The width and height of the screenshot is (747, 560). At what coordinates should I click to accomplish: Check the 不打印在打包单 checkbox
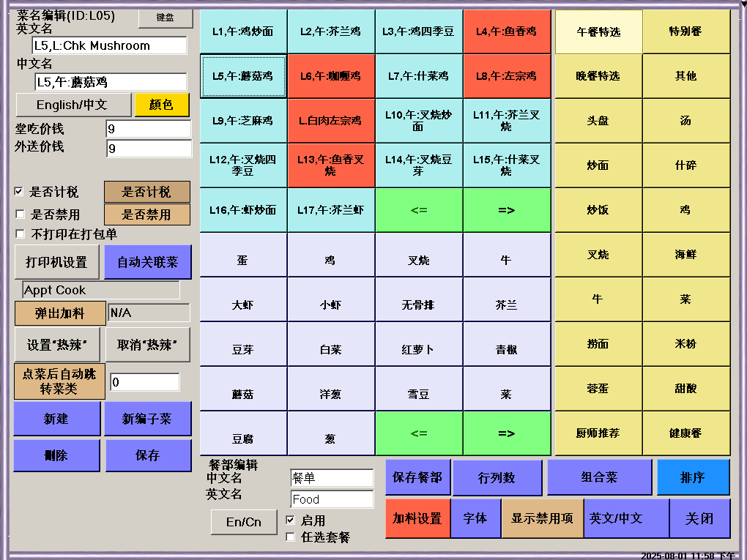coord(21,234)
